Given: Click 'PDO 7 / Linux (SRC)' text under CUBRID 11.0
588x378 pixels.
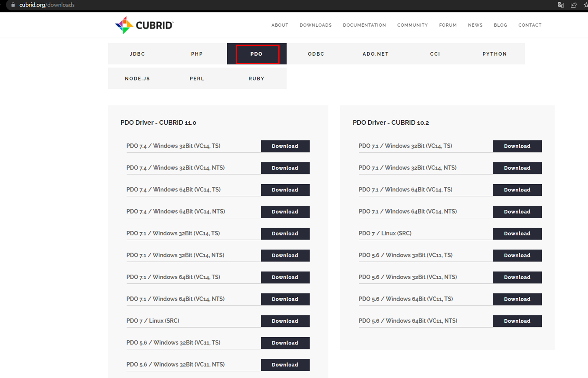Looking at the screenshot, I should [x=153, y=321].
